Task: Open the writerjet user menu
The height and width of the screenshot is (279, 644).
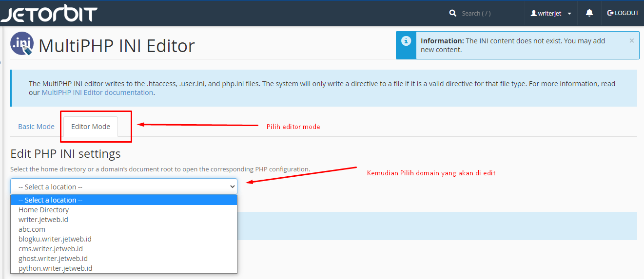Action: pyautogui.click(x=551, y=13)
